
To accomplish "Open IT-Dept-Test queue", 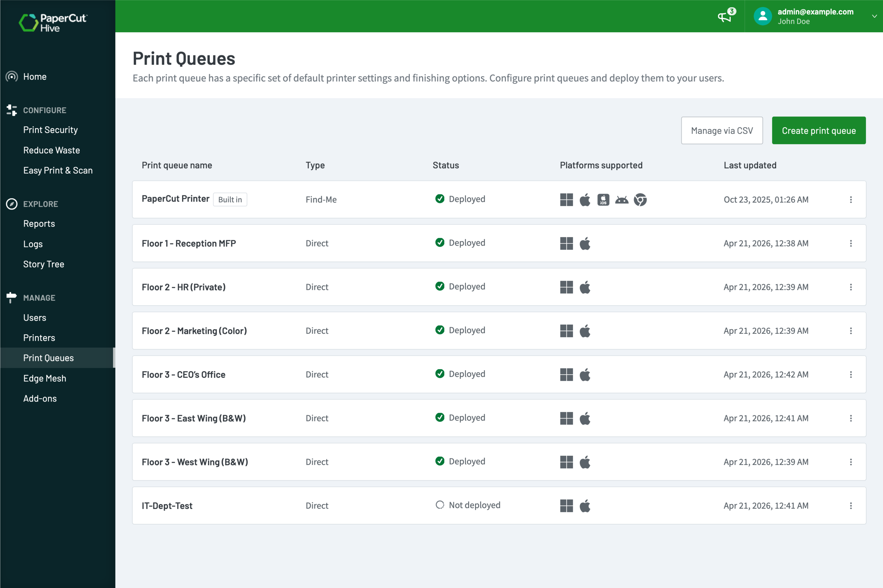I will tap(167, 506).
